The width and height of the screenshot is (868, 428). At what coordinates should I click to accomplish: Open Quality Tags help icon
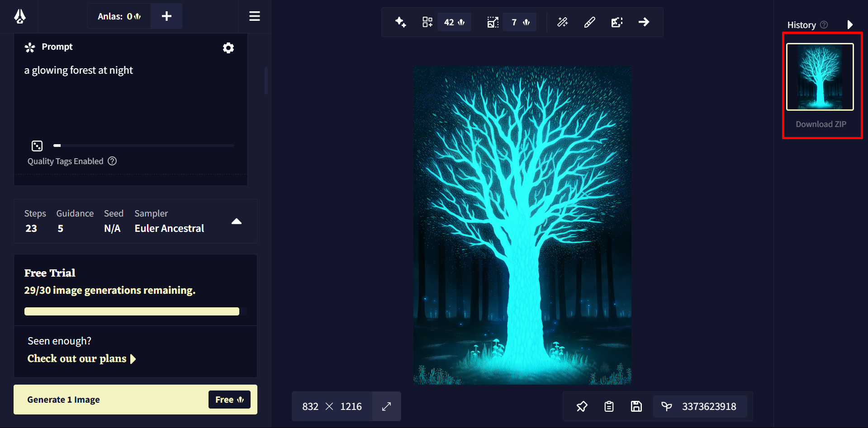(x=112, y=161)
